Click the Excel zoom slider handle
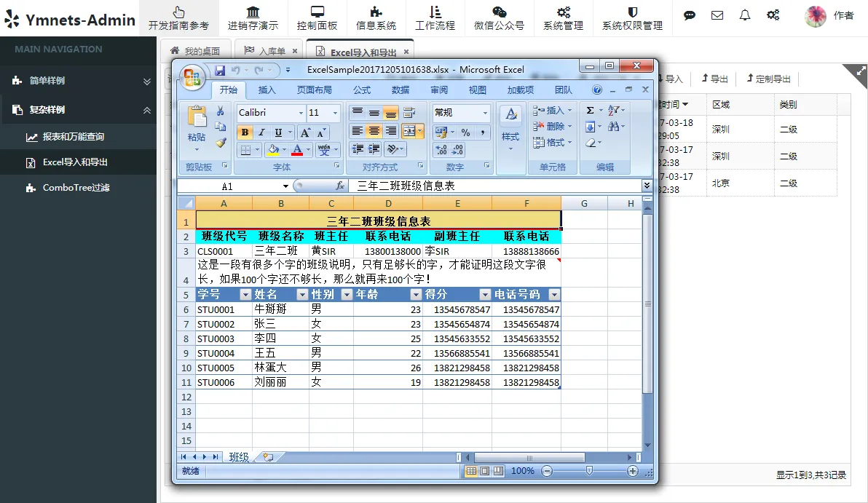Image resolution: width=868 pixels, height=503 pixels. pyautogui.click(x=590, y=470)
